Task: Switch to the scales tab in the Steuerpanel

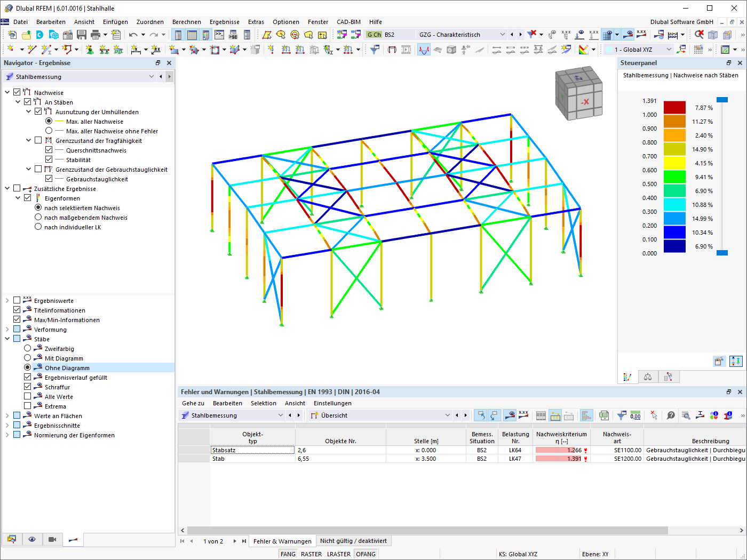Action: pyautogui.click(x=648, y=377)
